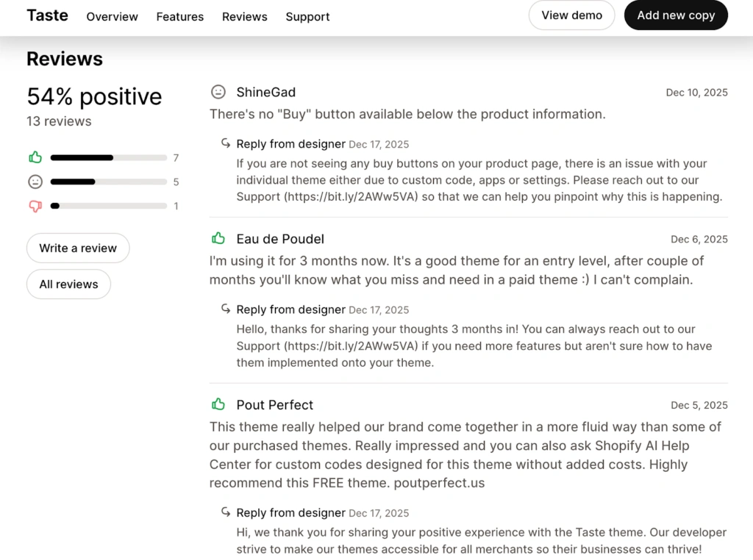Viewport: 753px width, 560px height.
Task: Click reply arrow icon under Pout Perfect review
Action: [226, 511]
